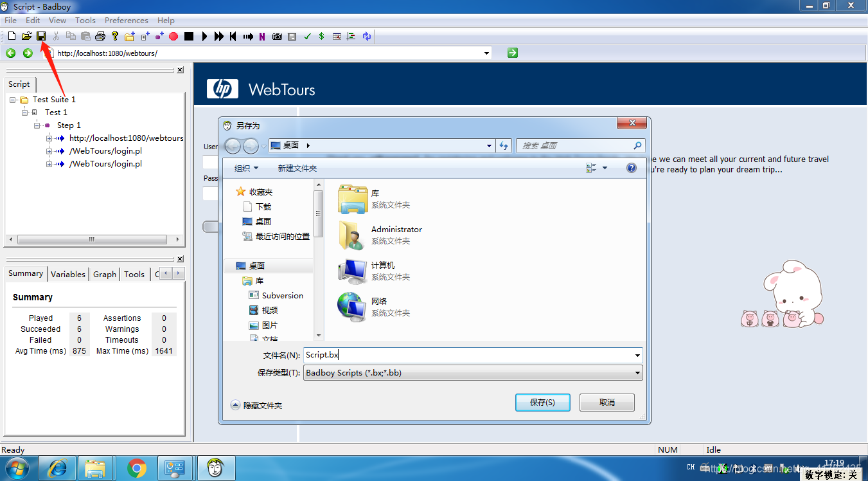Click the camera screenshot capture icon

tap(277, 37)
